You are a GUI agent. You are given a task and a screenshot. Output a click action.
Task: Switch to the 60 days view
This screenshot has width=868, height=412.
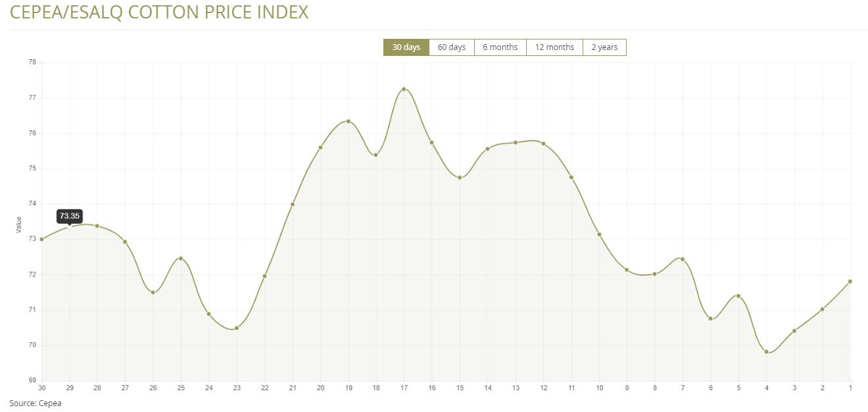pyautogui.click(x=451, y=47)
